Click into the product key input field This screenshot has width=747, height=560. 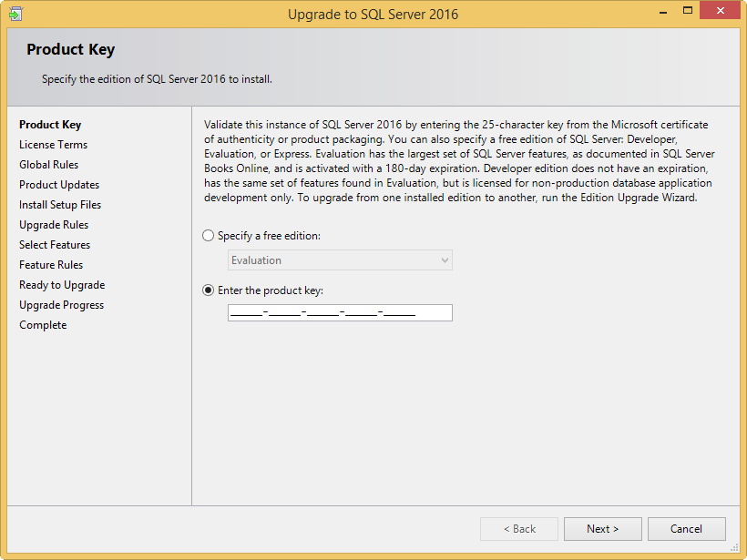[340, 313]
